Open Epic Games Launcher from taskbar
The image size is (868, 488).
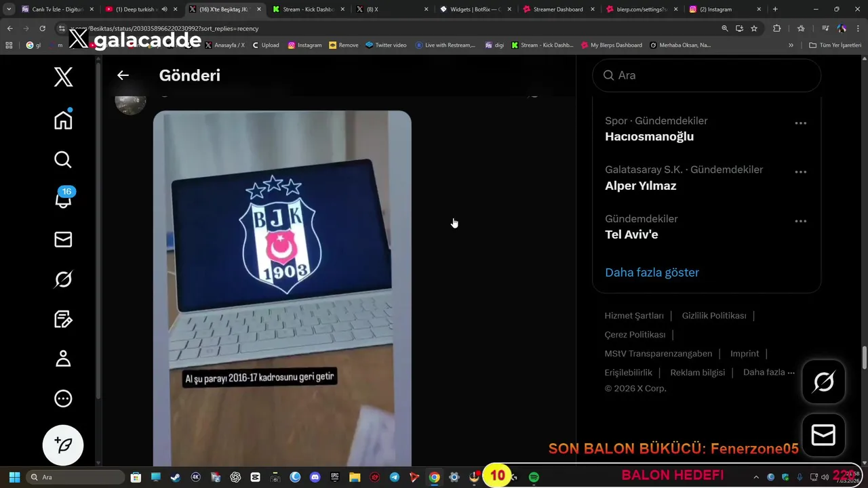[335, 477]
